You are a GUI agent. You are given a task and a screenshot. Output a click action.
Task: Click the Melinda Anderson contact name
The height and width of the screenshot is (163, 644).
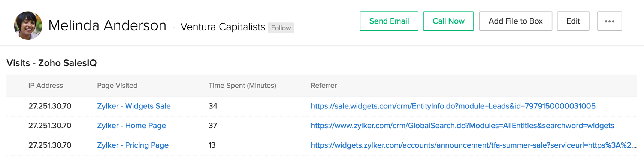107,26
